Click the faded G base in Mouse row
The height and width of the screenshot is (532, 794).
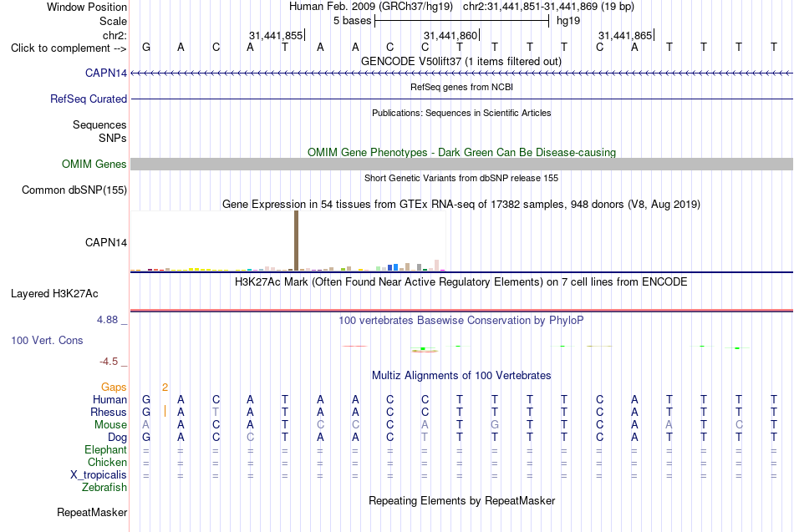coord(495,425)
